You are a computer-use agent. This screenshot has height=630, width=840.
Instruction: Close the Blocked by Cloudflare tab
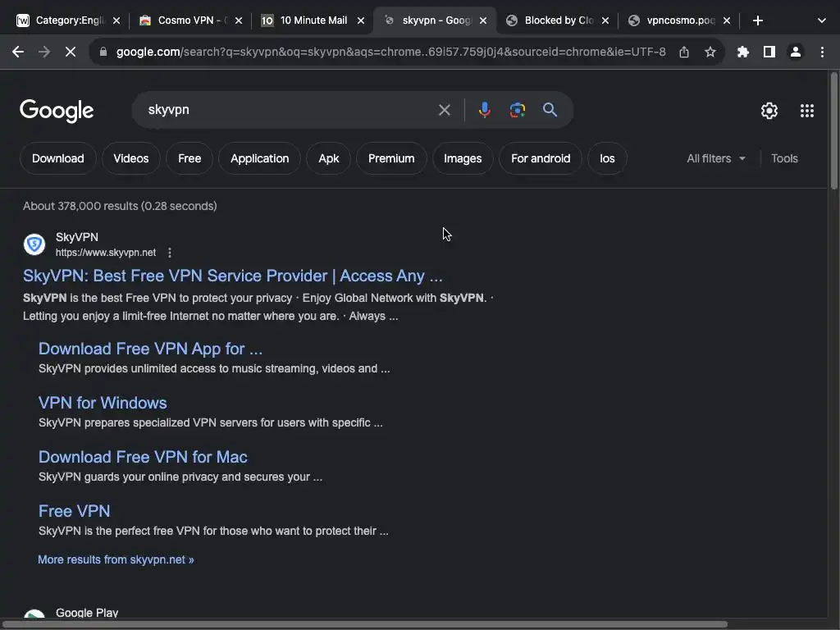point(605,21)
